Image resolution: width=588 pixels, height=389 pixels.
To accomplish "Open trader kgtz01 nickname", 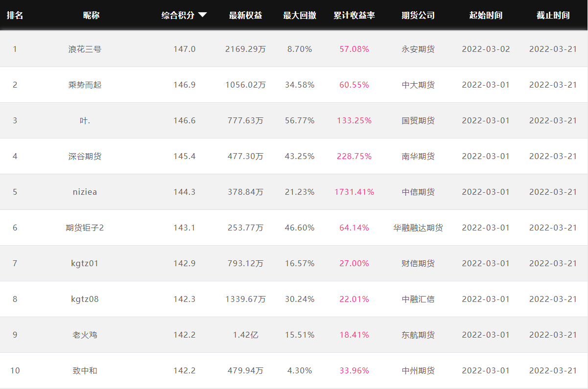I will pos(85,263).
